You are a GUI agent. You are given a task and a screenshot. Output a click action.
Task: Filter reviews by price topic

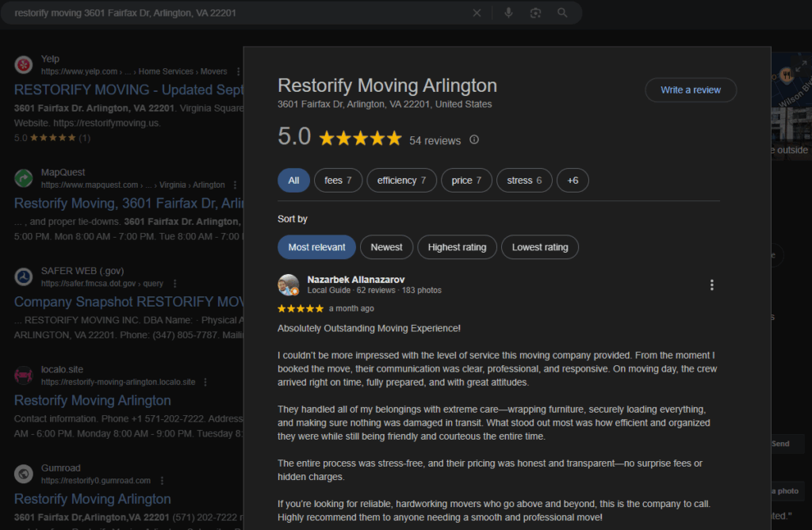pyautogui.click(x=466, y=181)
